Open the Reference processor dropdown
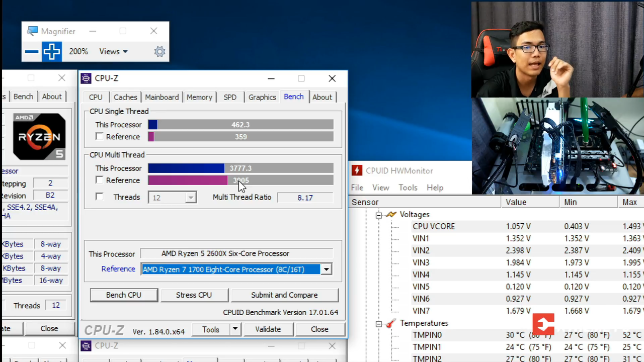Image resolution: width=644 pixels, height=362 pixels. pos(326,269)
